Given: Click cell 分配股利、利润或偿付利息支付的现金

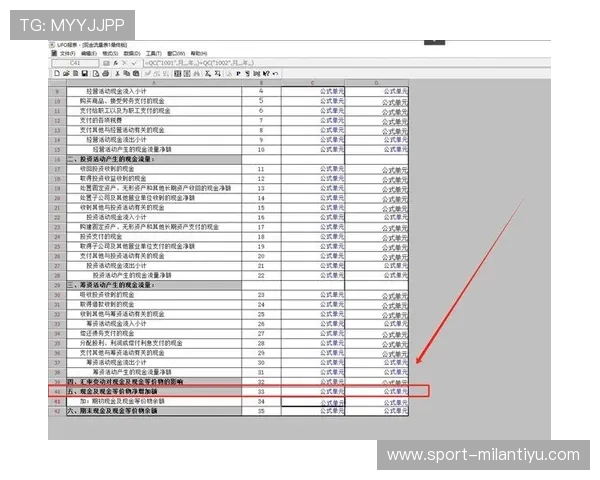Looking at the screenshot, I should (x=154, y=343).
